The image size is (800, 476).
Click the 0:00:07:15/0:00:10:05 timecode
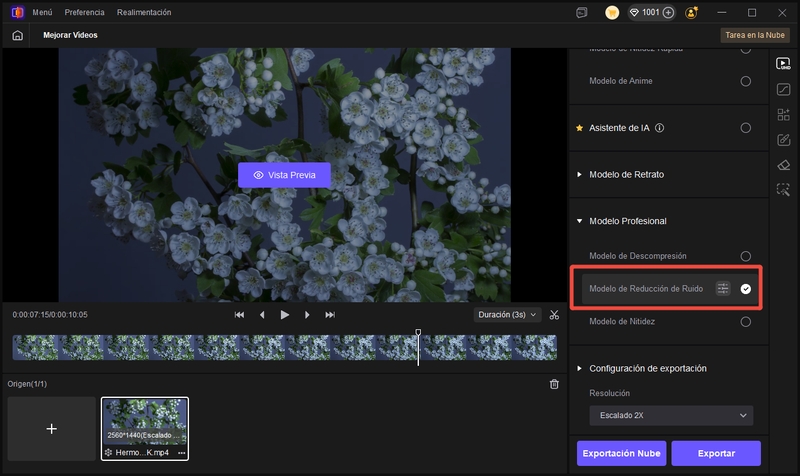50,315
